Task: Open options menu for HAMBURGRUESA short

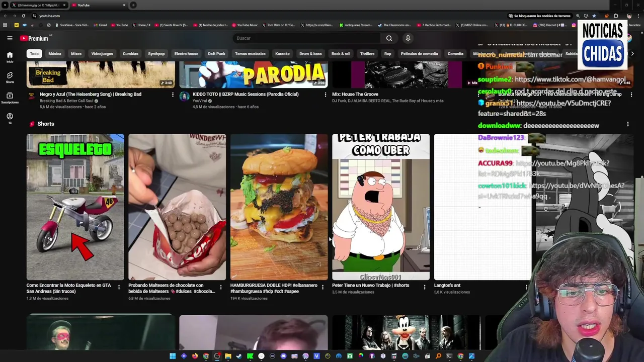Action: pos(323,287)
